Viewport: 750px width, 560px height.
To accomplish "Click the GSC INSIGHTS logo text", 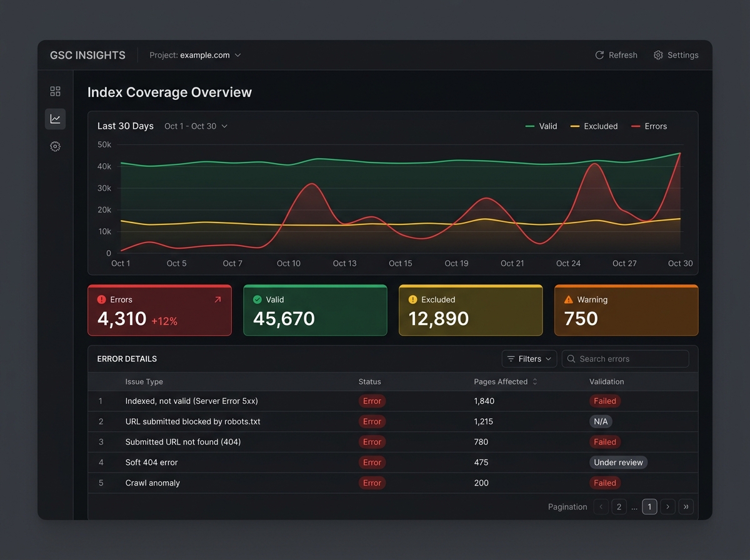I will tap(87, 55).
